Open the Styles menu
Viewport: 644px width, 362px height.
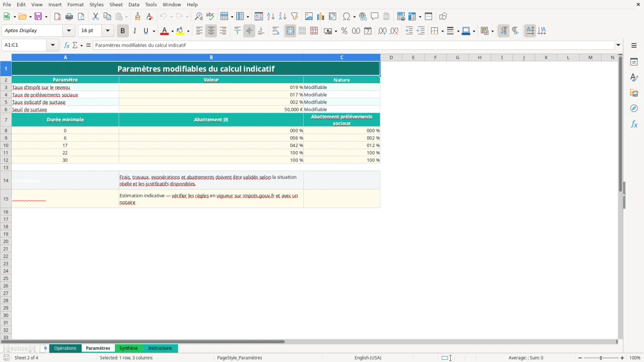[x=97, y=4]
